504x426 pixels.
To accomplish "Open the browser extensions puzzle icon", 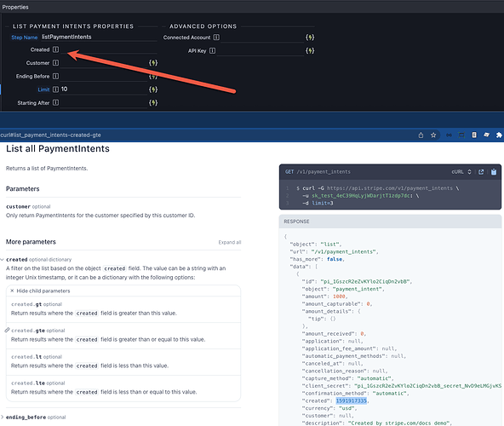I will 499,135.
